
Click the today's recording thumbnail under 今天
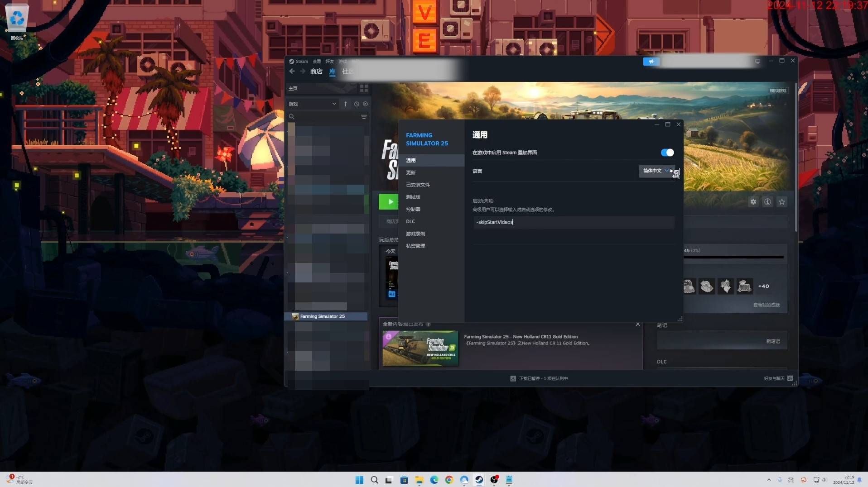pos(392,277)
